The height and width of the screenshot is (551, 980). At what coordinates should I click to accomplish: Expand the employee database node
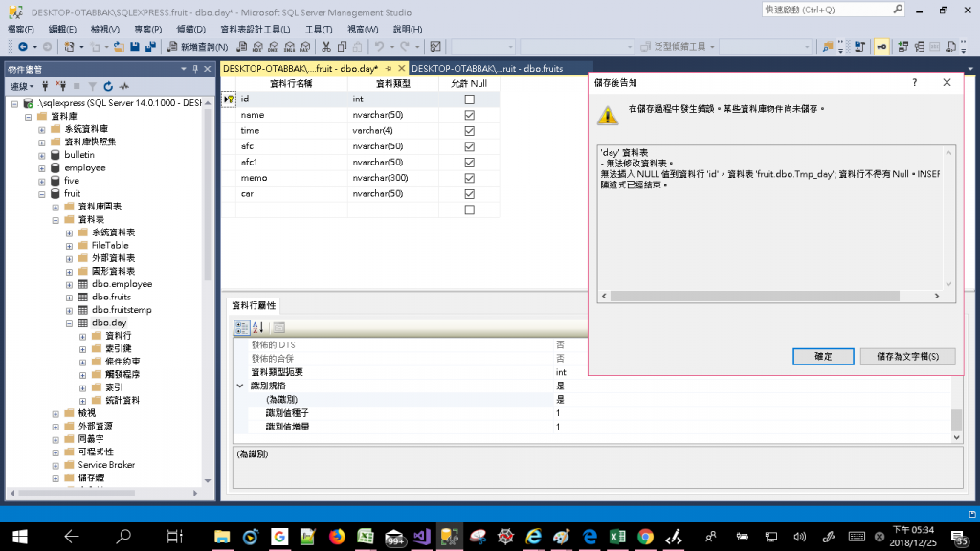[x=42, y=168]
